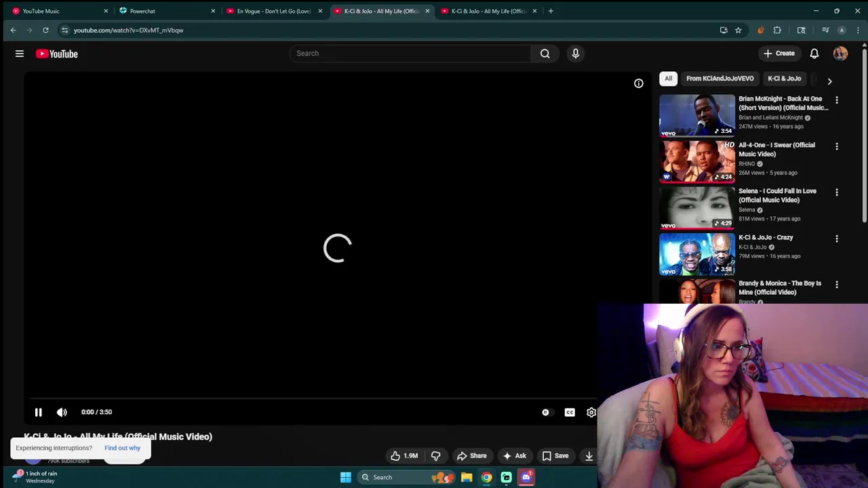Dislike the video with thumbs down
Screen dimensions: 868x488
tap(436, 456)
